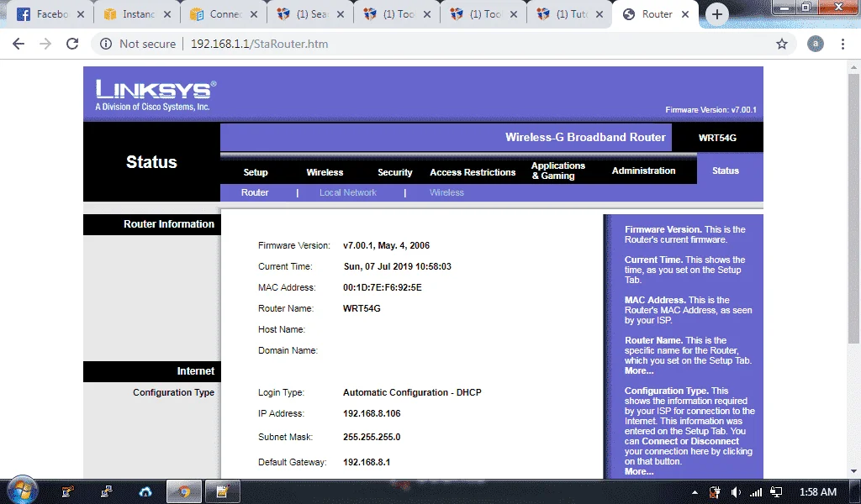The image size is (861, 504).
Task: Show hidden system tray icons
Action: [695, 492]
